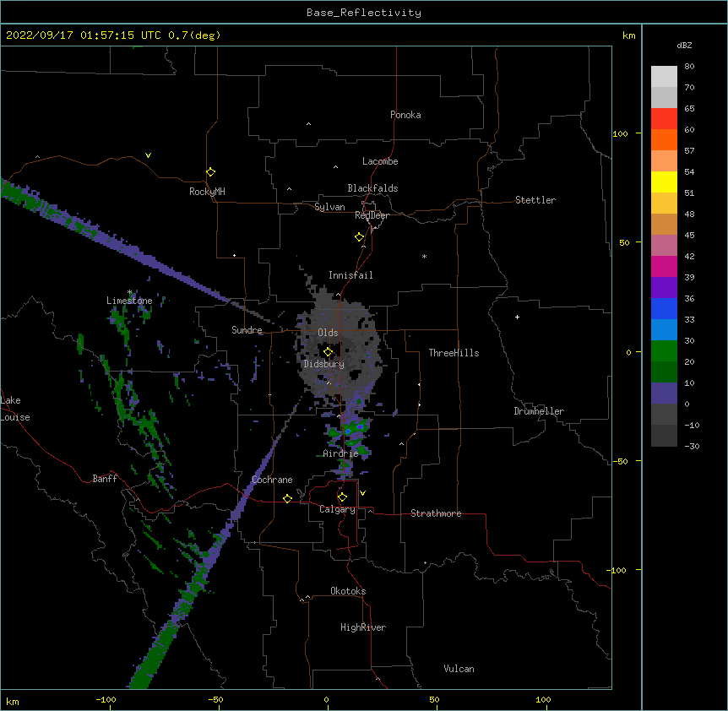The height and width of the screenshot is (711, 728).
Task: Click the Vulcan label
Action: pyautogui.click(x=459, y=669)
